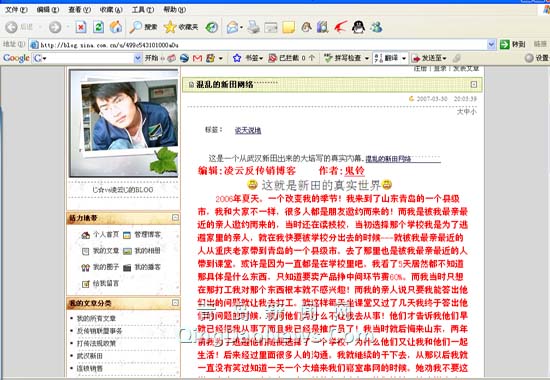
Task: Launch the red bird Thunder icon
Action: (x=340, y=27)
